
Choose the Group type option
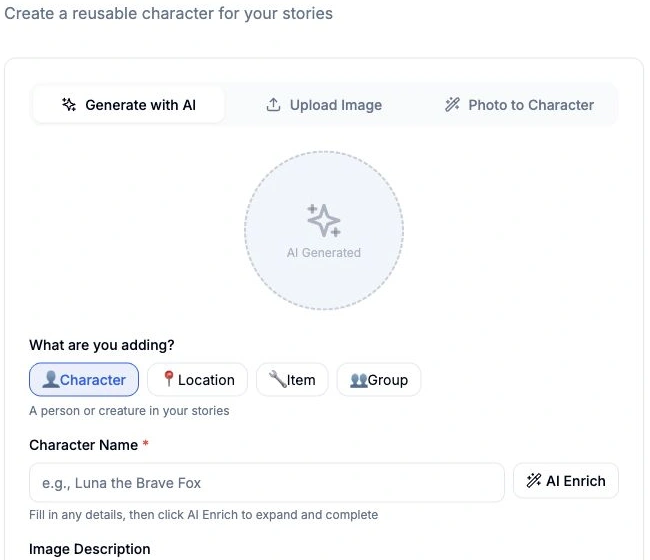[x=378, y=380]
